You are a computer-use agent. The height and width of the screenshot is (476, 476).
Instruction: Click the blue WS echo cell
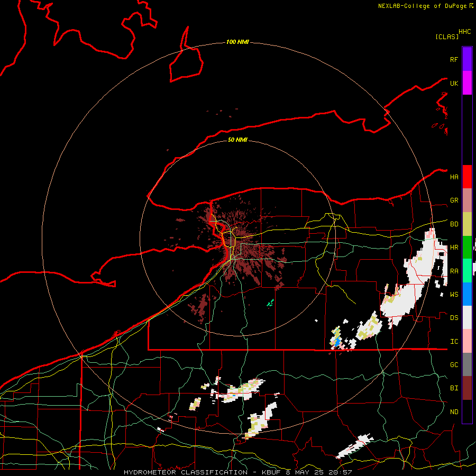pos(337,343)
